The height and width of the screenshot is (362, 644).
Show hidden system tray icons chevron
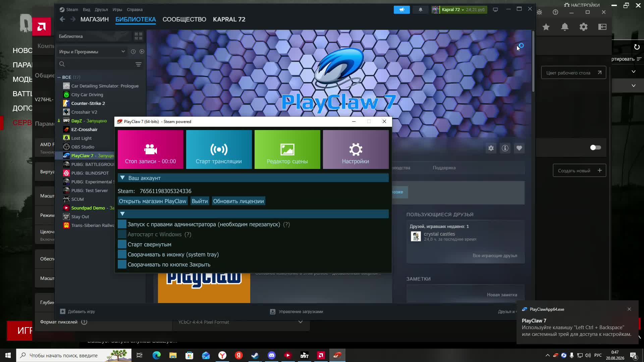547,355
